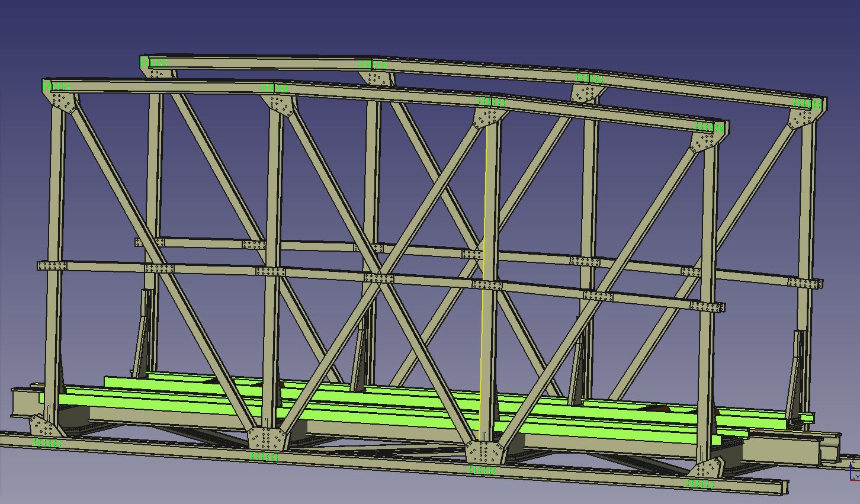
Task: Click the central X-crossing splice plate on front rail
Action: (x=379, y=278)
